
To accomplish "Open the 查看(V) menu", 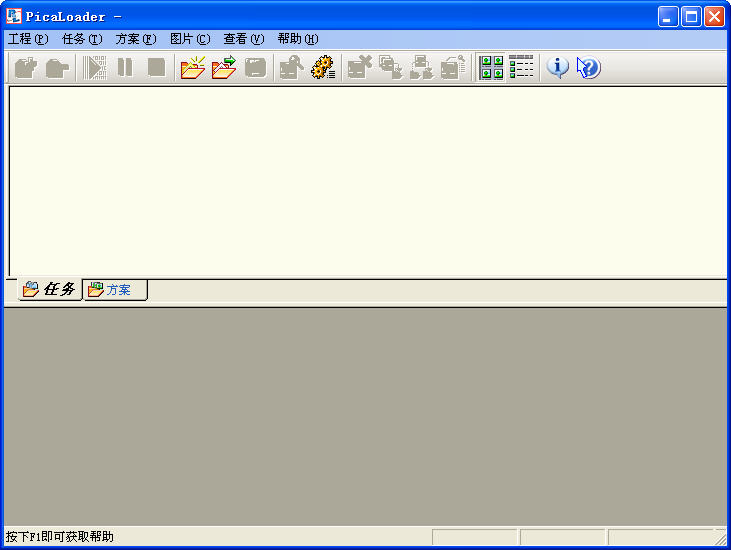I will tap(244, 39).
